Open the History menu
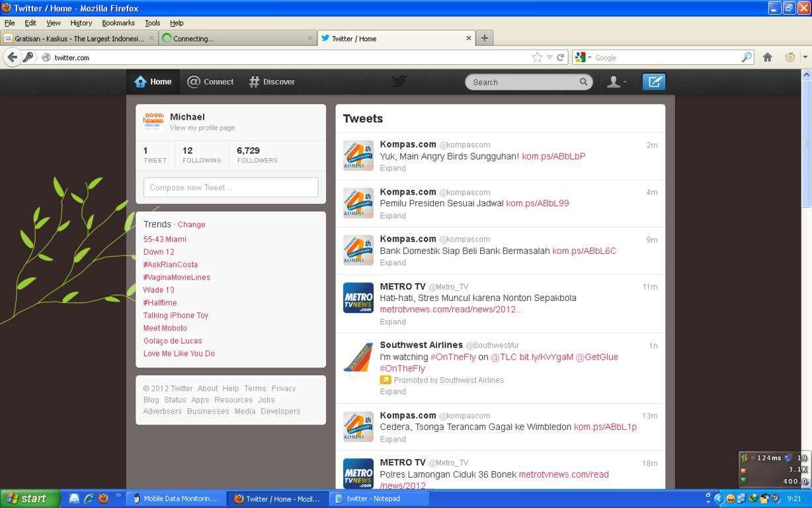 [x=81, y=22]
